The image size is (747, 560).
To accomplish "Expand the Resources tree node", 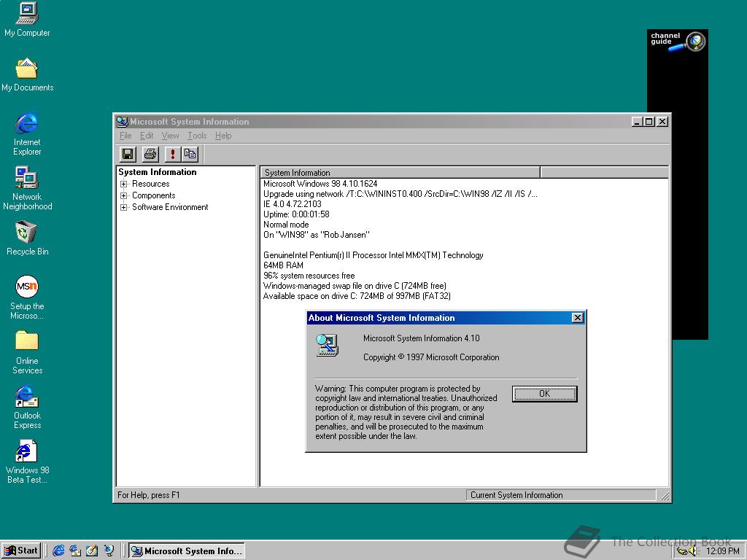I will pyautogui.click(x=122, y=184).
